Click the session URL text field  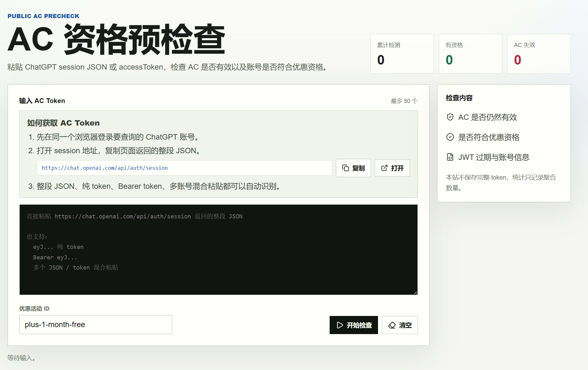coord(185,168)
